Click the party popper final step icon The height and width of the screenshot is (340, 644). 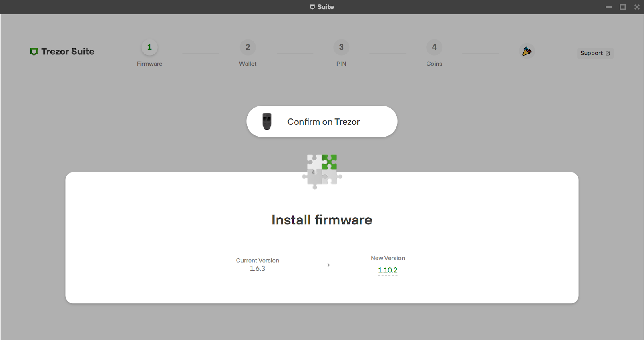527,51
